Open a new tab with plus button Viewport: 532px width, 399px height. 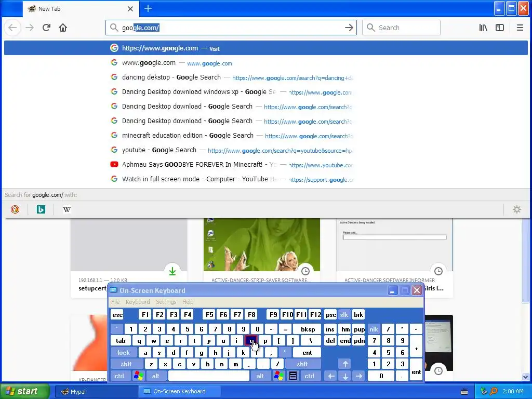point(148,8)
